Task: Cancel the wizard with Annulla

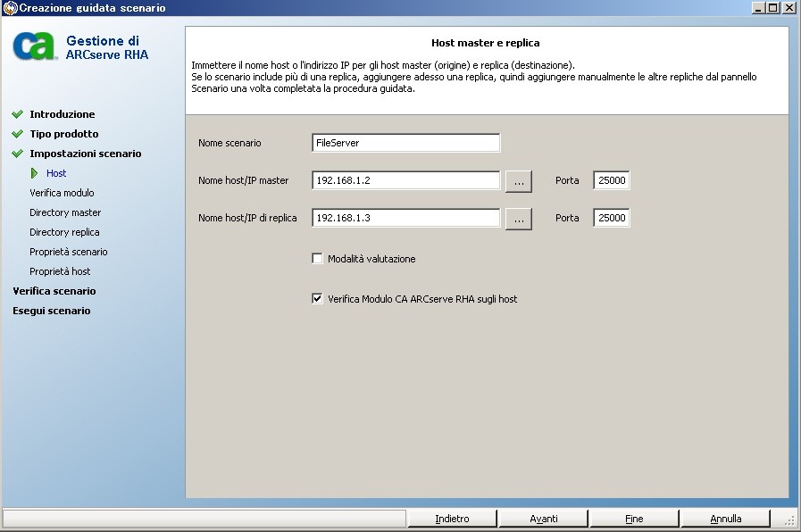Action: (x=725, y=519)
